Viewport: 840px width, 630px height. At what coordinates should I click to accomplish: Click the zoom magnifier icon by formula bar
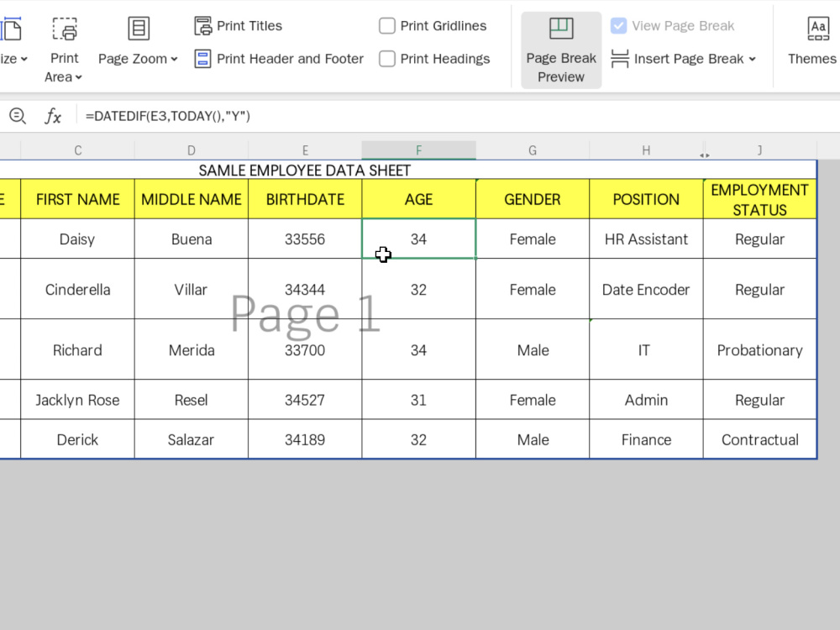pos(17,116)
